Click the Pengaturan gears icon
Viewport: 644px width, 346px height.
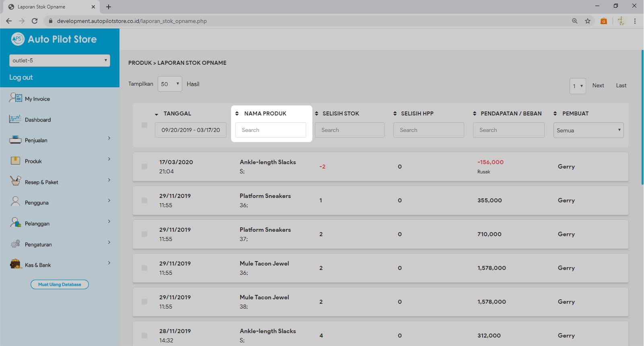click(x=15, y=244)
